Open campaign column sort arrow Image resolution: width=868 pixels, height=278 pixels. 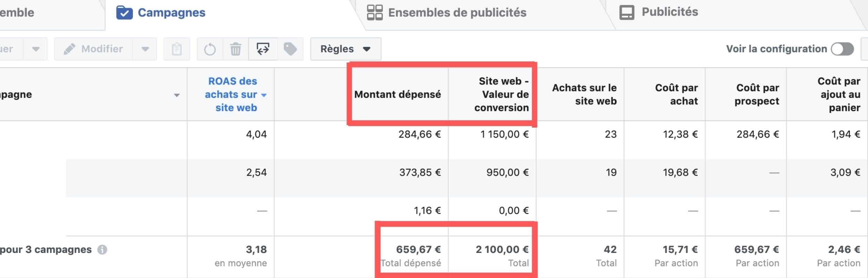coord(177,95)
